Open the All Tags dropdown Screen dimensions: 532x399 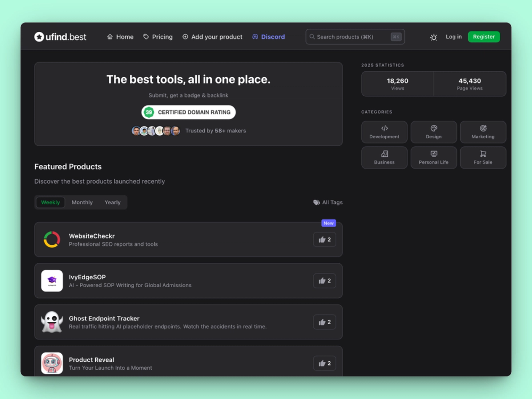click(x=328, y=202)
